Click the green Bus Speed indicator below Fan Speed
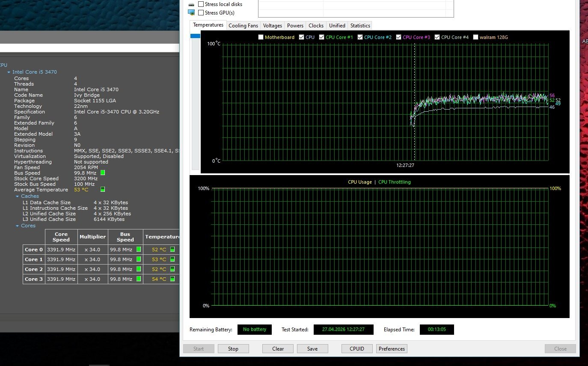The width and height of the screenshot is (588, 366). coord(102,173)
